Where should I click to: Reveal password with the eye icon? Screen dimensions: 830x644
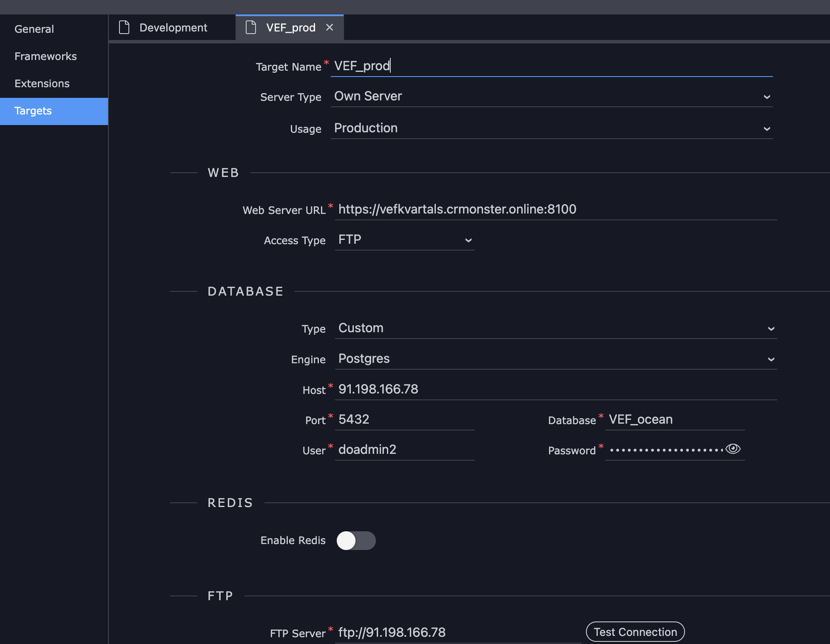tap(733, 449)
